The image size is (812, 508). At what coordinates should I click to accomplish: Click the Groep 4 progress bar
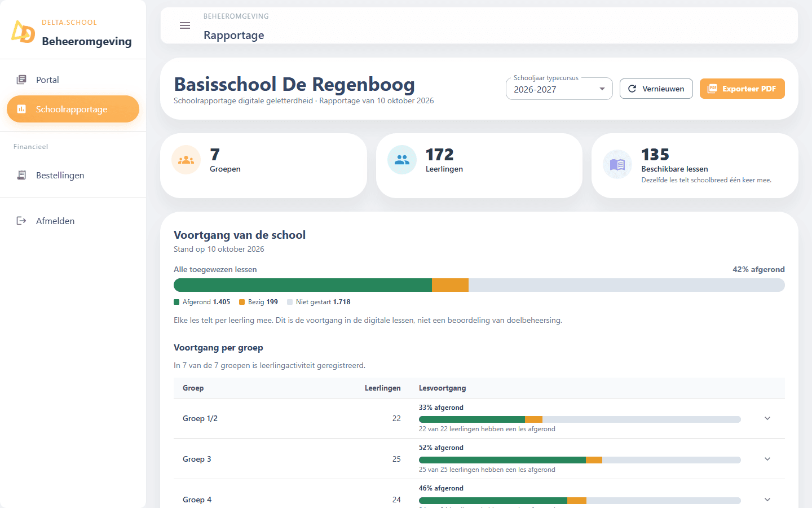(x=580, y=501)
